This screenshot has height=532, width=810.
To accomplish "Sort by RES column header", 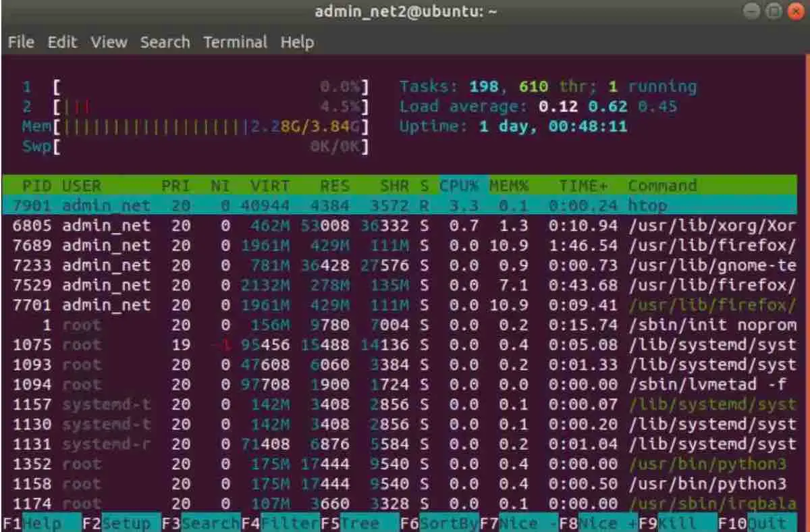I will click(x=335, y=186).
